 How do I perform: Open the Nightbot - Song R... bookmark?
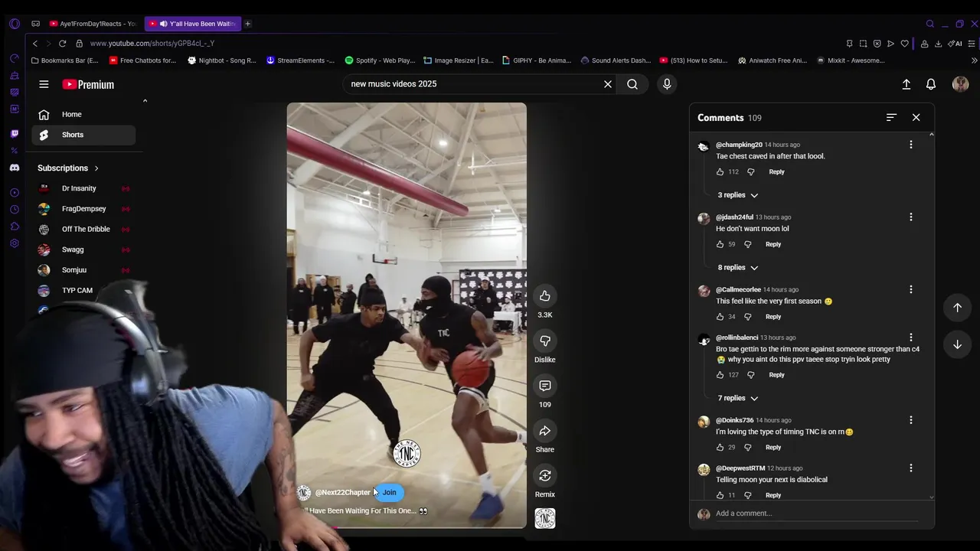point(222,60)
